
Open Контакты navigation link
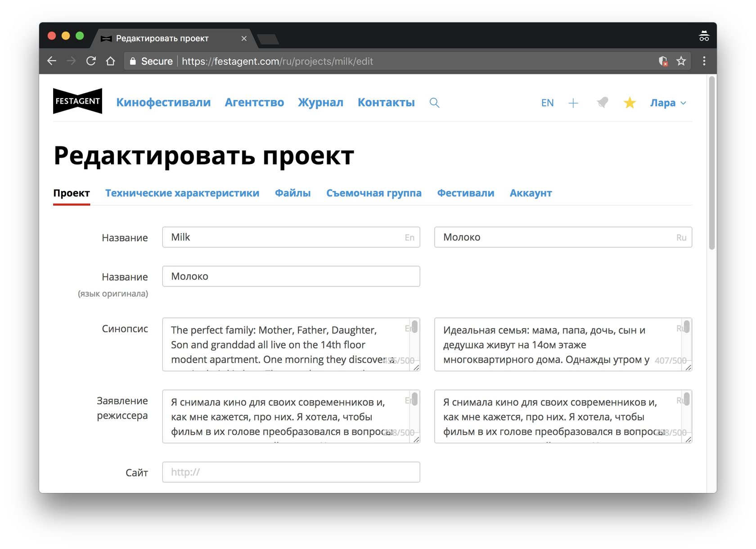tap(386, 102)
